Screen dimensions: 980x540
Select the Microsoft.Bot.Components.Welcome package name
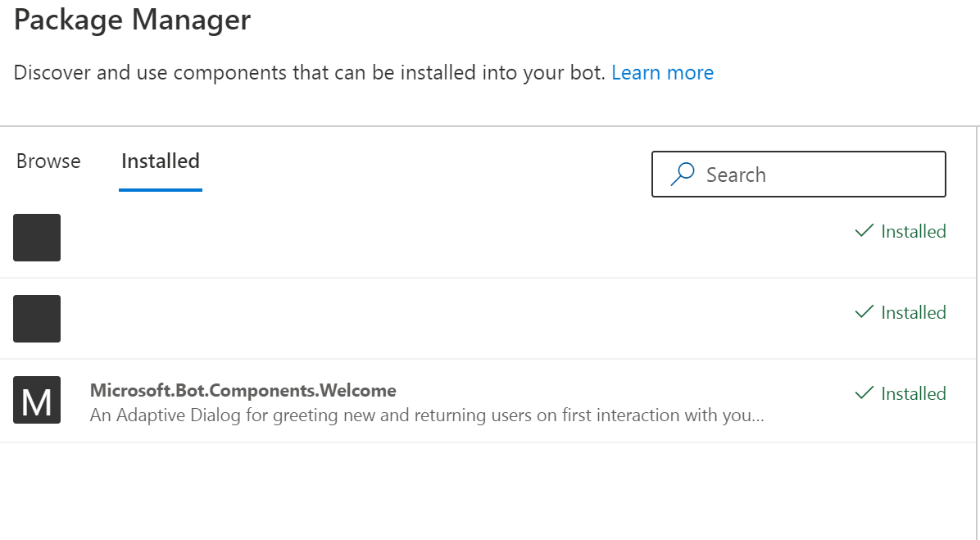click(x=243, y=390)
